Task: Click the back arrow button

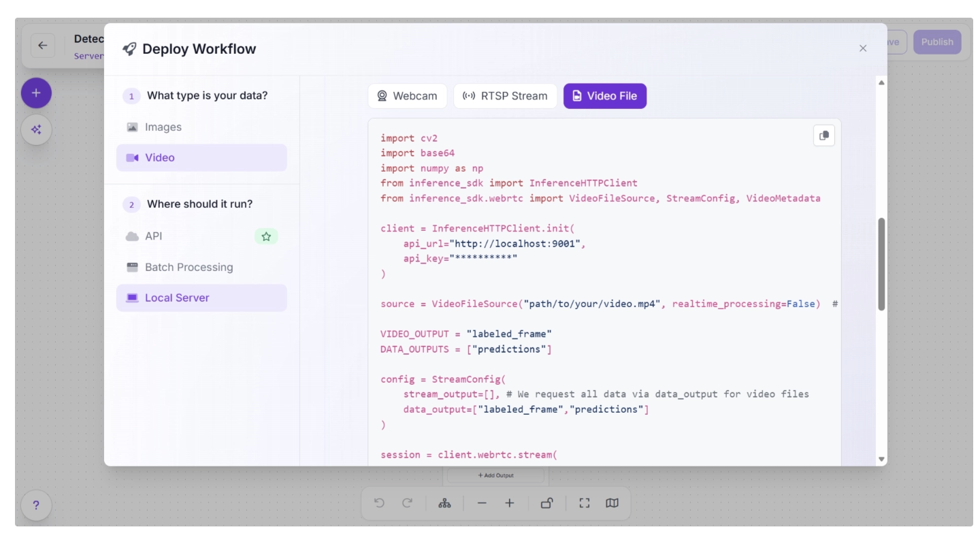Action: [43, 46]
